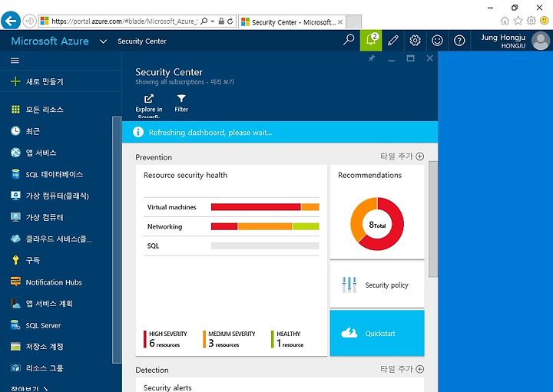This screenshot has width=553, height=392.
Task: Open SQL health row
Action: (231, 245)
